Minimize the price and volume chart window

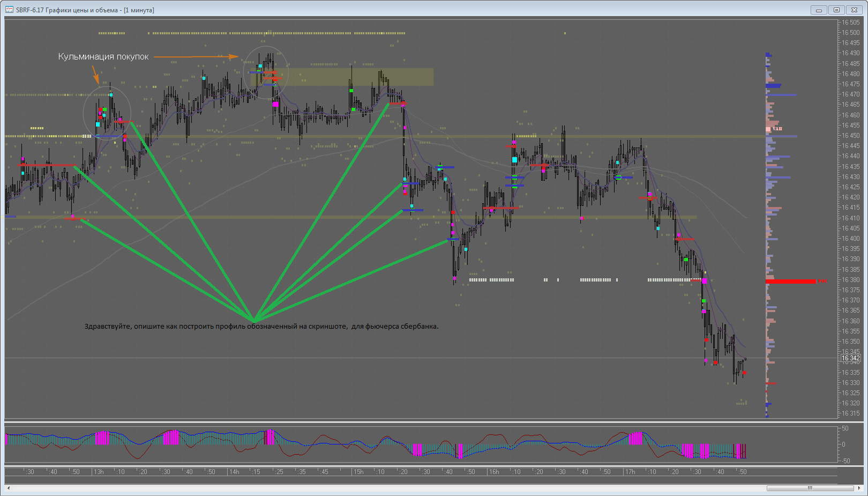click(x=818, y=10)
